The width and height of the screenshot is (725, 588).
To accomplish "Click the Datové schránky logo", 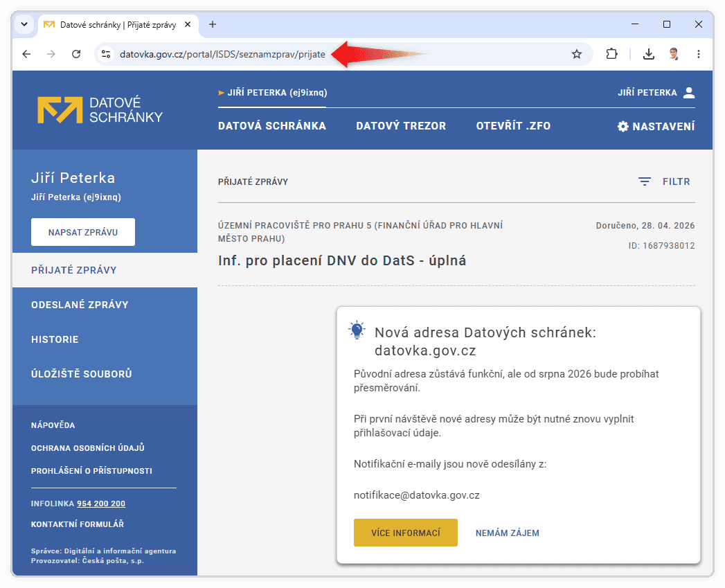I will [x=100, y=110].
